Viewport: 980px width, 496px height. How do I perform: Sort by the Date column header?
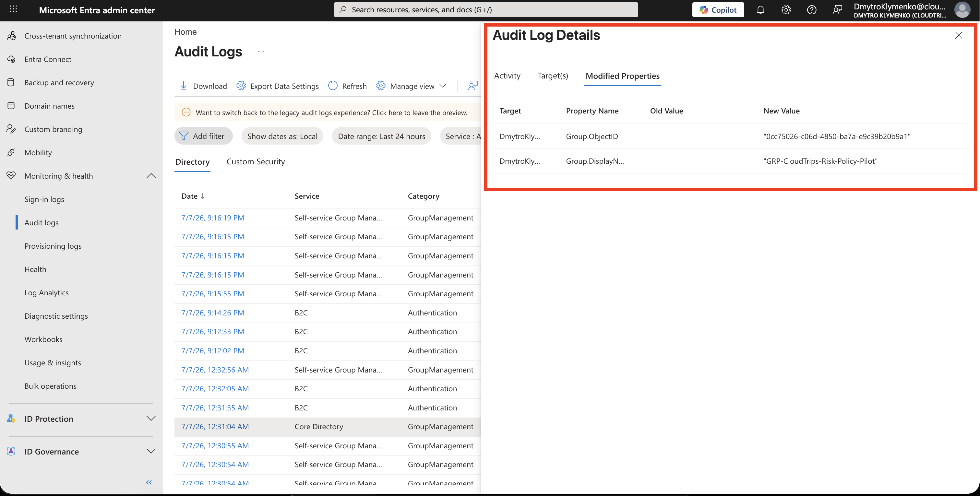click(193, 196)
